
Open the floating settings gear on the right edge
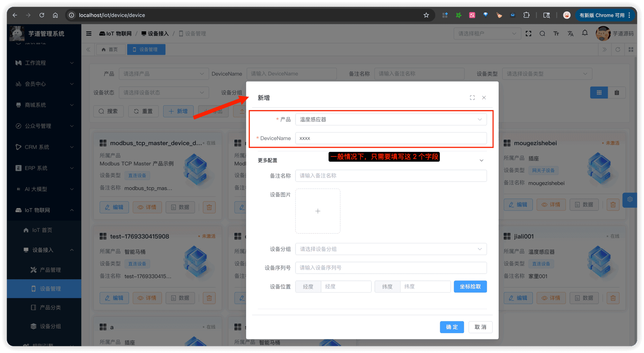tap(630, 200)
